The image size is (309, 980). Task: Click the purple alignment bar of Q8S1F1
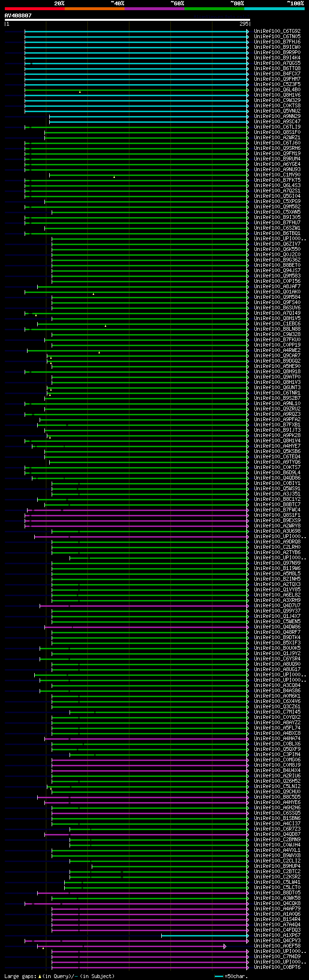point(136,515)
